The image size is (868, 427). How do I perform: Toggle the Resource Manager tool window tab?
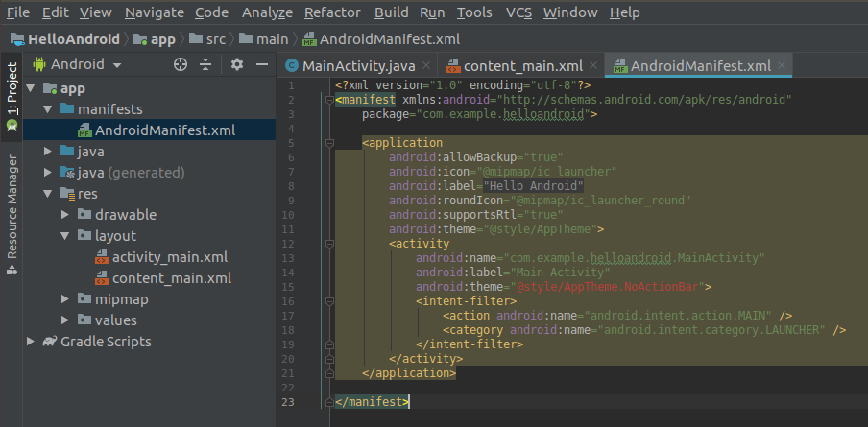pyautogui.click(x=12, y=215)
